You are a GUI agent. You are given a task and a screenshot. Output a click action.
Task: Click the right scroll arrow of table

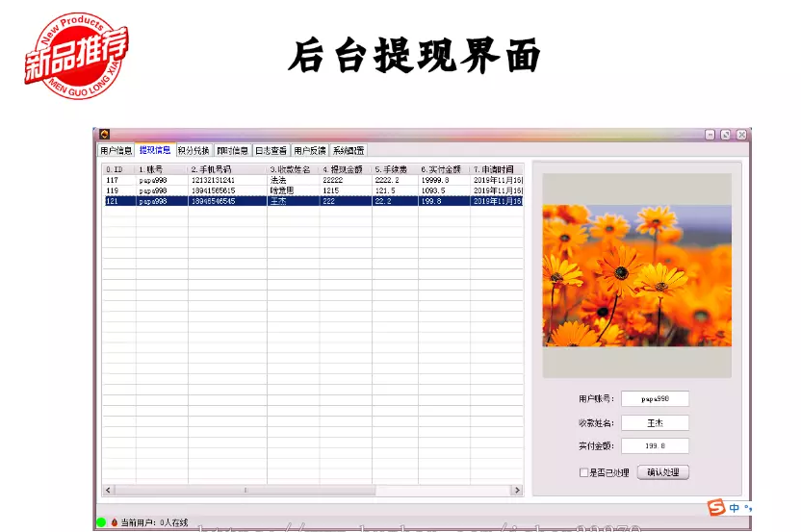pyautogui.click(x=517, y=490)
